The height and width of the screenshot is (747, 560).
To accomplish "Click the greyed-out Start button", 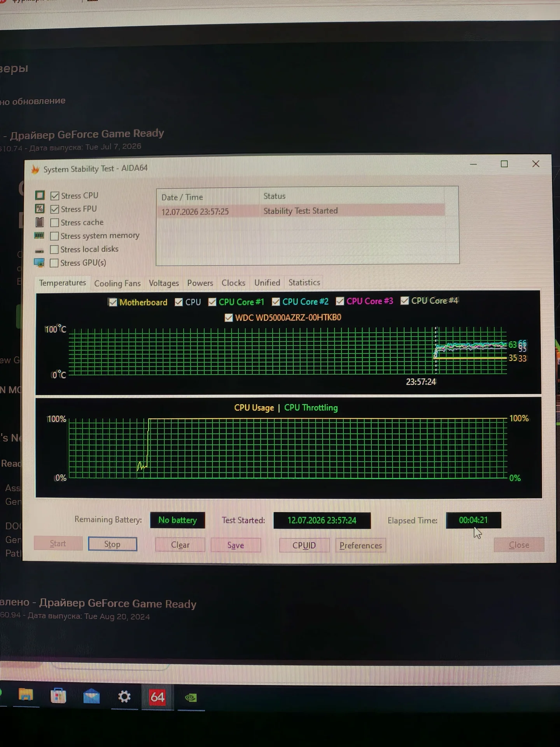I will (58, 543).
